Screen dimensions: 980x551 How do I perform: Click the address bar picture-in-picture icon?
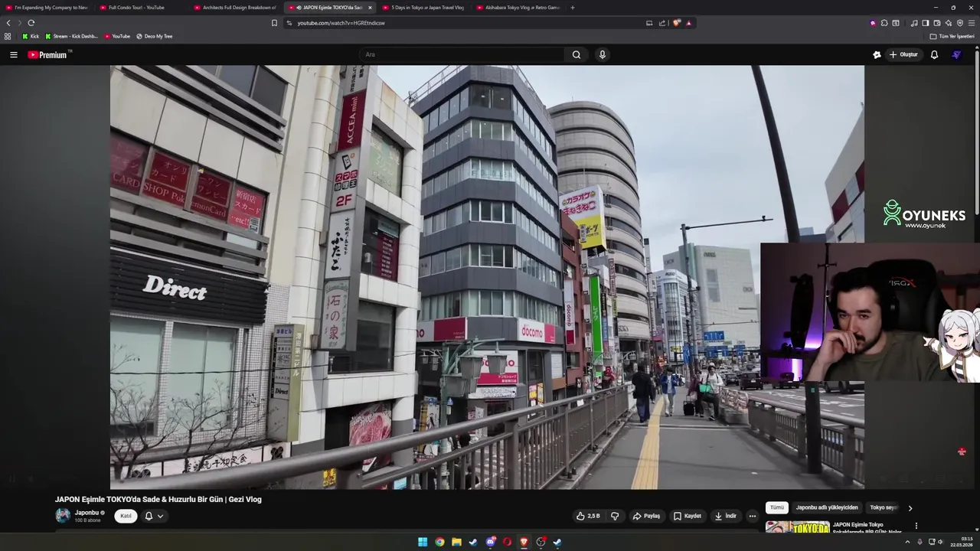point(649,23)
